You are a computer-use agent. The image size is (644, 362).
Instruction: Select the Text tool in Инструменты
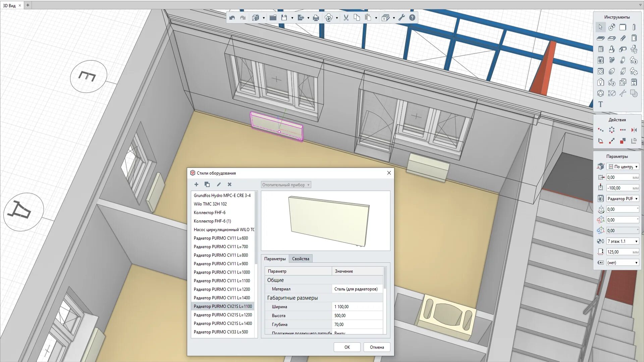(600, 104)
